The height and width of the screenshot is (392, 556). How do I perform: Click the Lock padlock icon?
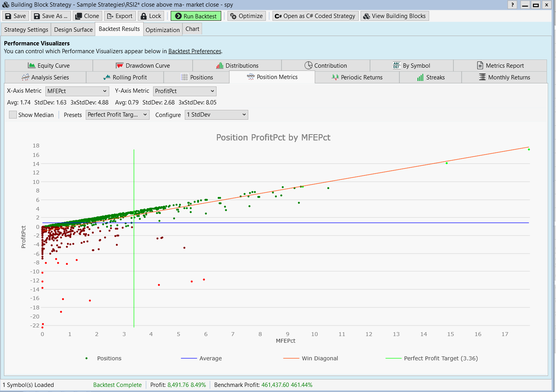(144, 16)
